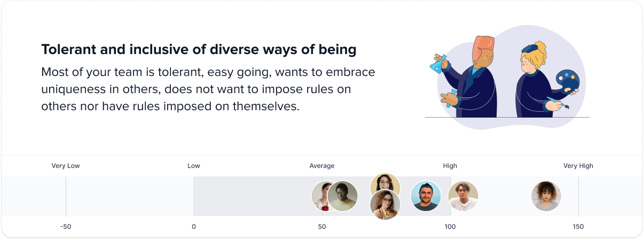Screen dimensions: 644x240
Task: Select the avatar of the man in the white shirt
Action: click(x=463, y=196)
